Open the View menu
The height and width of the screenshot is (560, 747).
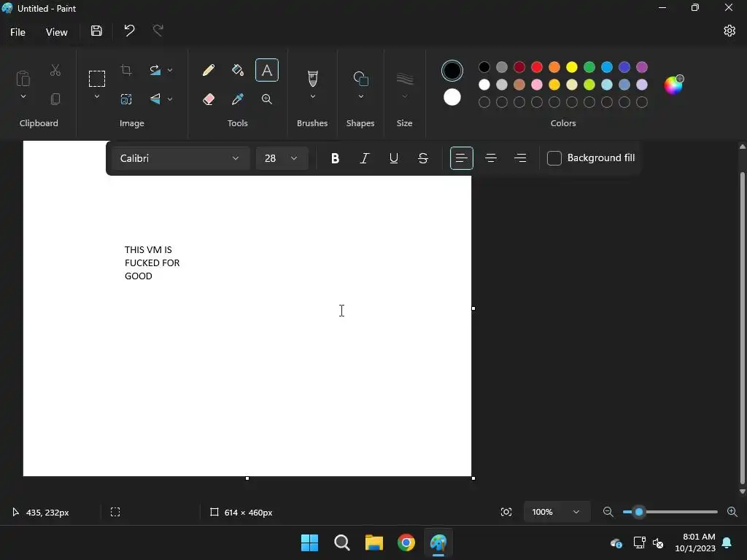point(56,32)
